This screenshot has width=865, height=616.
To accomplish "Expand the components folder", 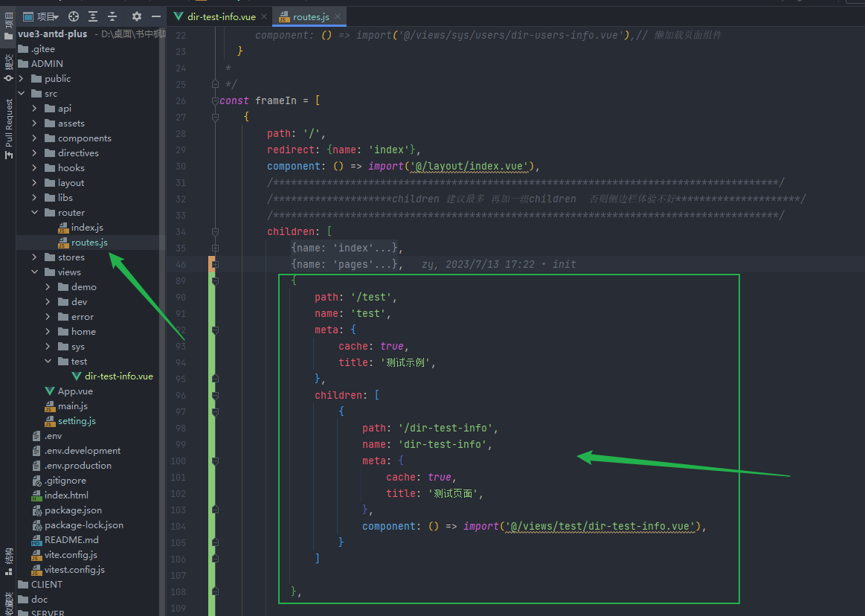I will pyautogui.click(x=35, y=138).
